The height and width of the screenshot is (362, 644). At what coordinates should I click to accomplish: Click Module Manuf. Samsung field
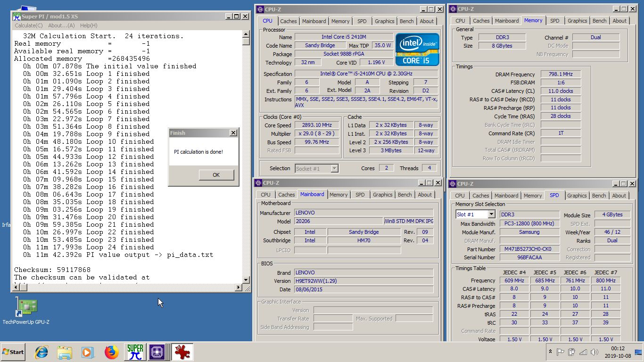coord(529,232)
